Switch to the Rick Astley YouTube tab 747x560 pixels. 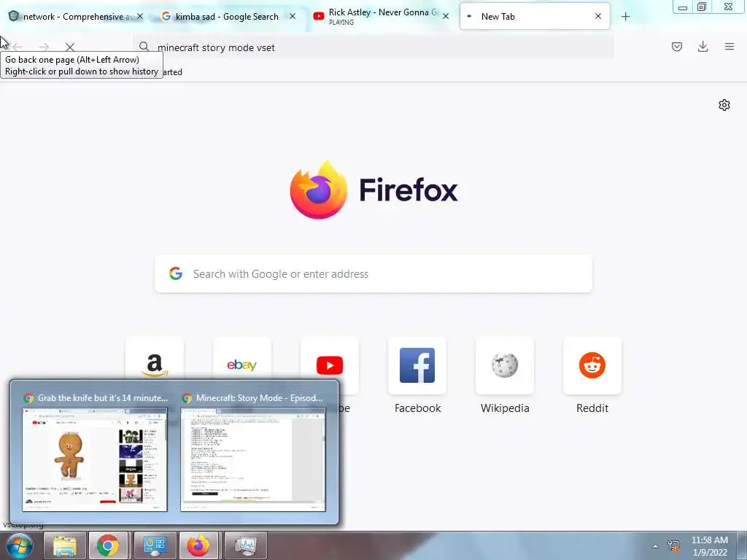pyautogui.click(x=381, y=16)
